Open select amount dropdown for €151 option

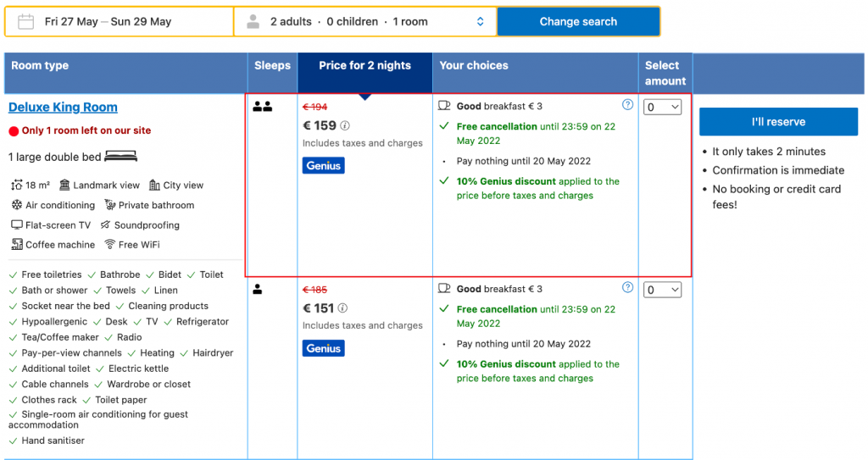tap(662, 291)
